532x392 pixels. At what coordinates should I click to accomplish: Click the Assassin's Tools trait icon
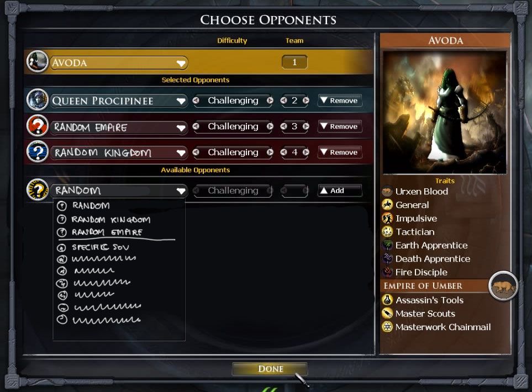click(387, 300)
